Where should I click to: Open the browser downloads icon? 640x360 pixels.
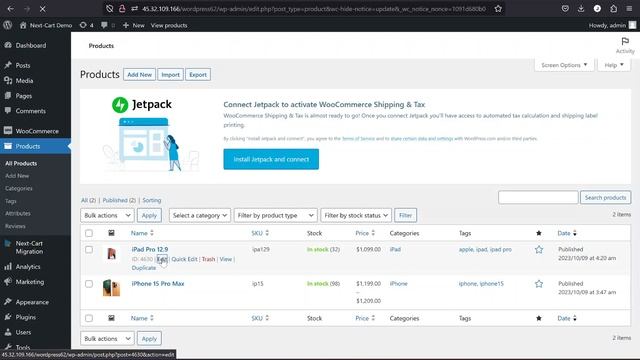581,9
